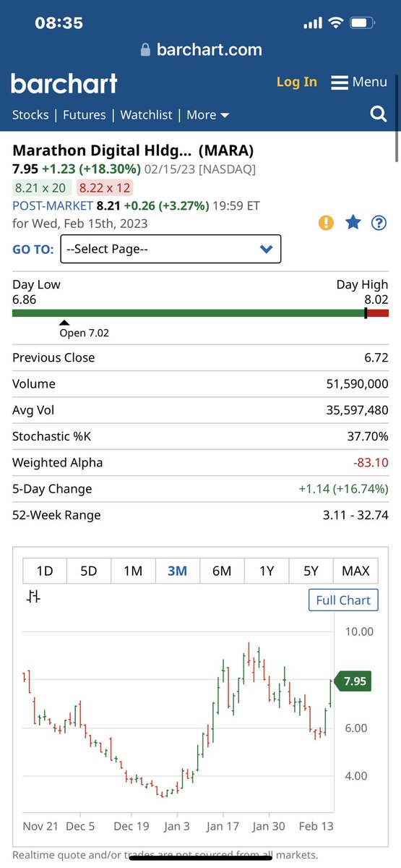
Task: Open the Full Chart button
Action: tap(343, 600)
